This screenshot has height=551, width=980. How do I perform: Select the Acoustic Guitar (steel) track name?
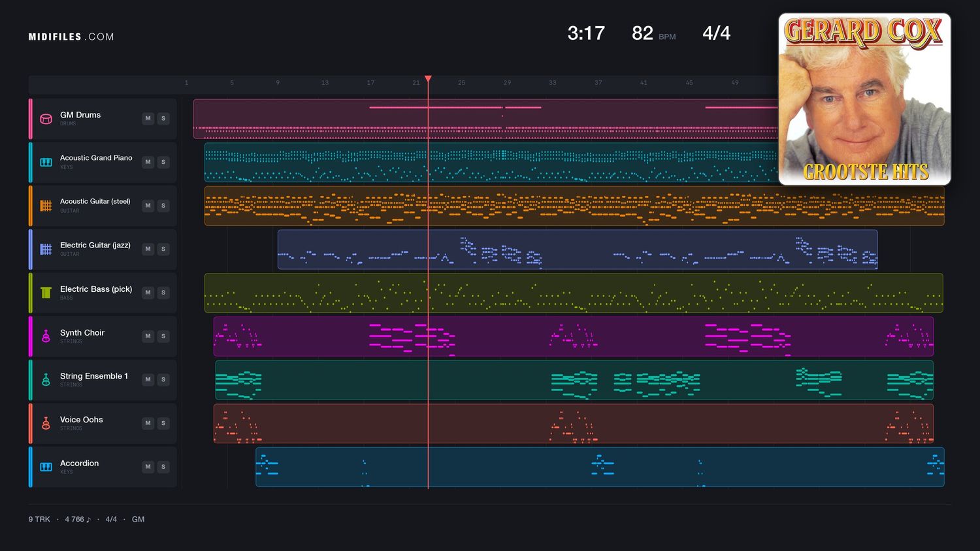point(95,202)
